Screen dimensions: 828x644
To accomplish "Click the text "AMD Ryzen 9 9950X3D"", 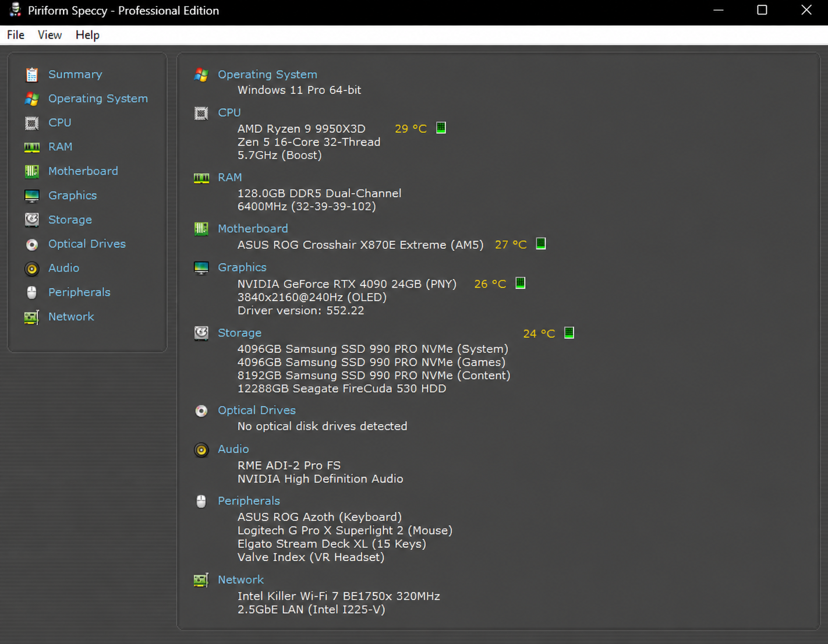I will click(302, 129).
